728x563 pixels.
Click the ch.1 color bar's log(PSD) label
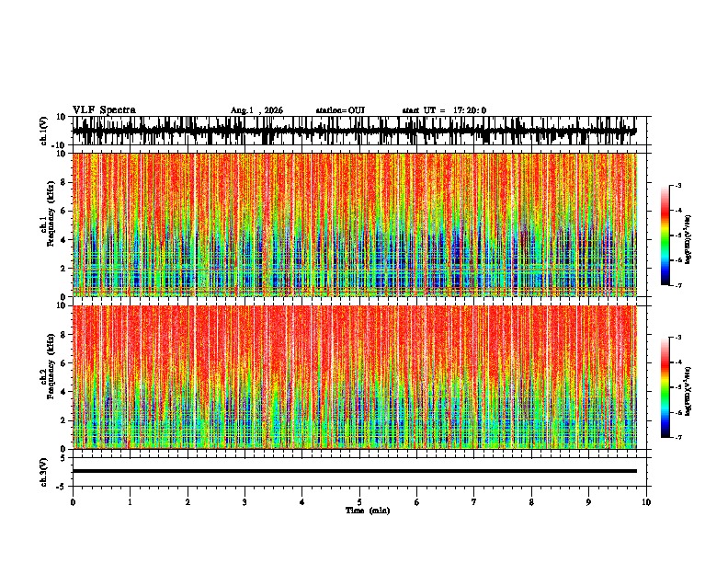click(x=688, y=240)
